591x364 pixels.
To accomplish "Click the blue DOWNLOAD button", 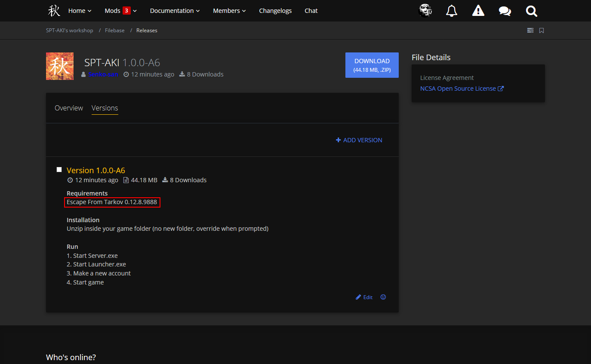I will point(372,65).
